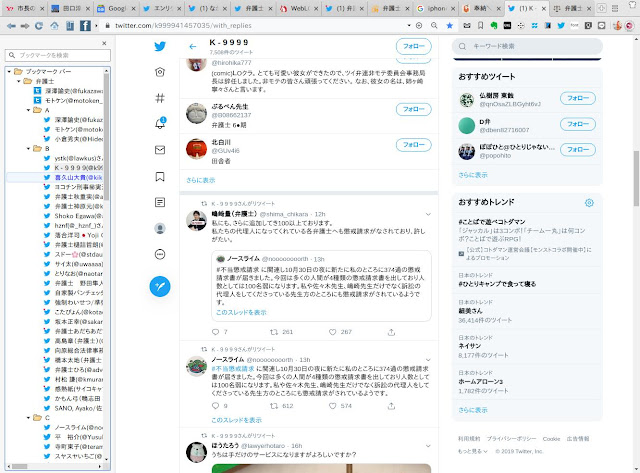Close the bookmarks sidebar panel
Viewport: 640px width, 473px height.
tap(104, 43)
